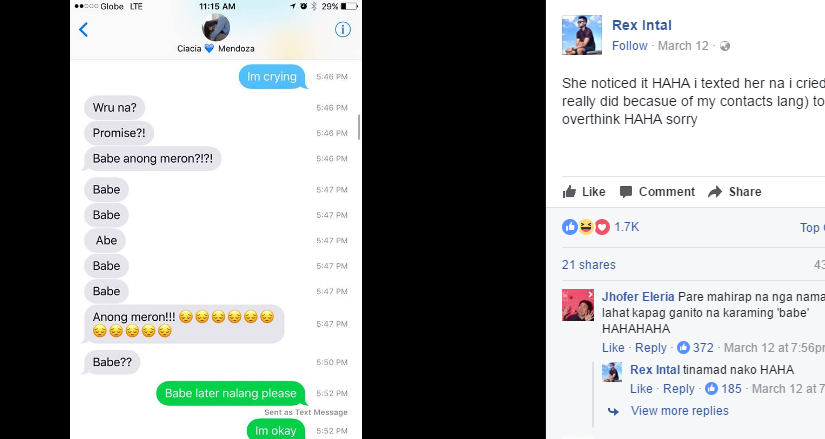825x439 pixels.
Task: Click Ciacia Mendoza's contact avatar
Action: tap(216, 27)
